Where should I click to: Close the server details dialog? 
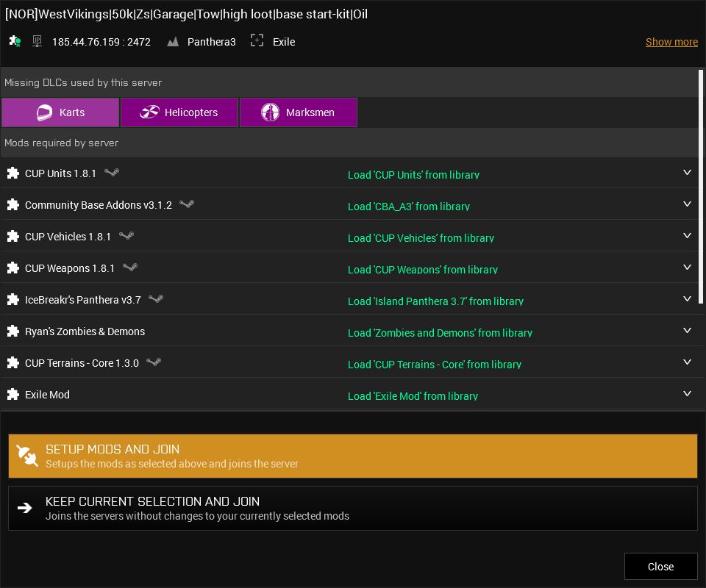click(660, 567)
